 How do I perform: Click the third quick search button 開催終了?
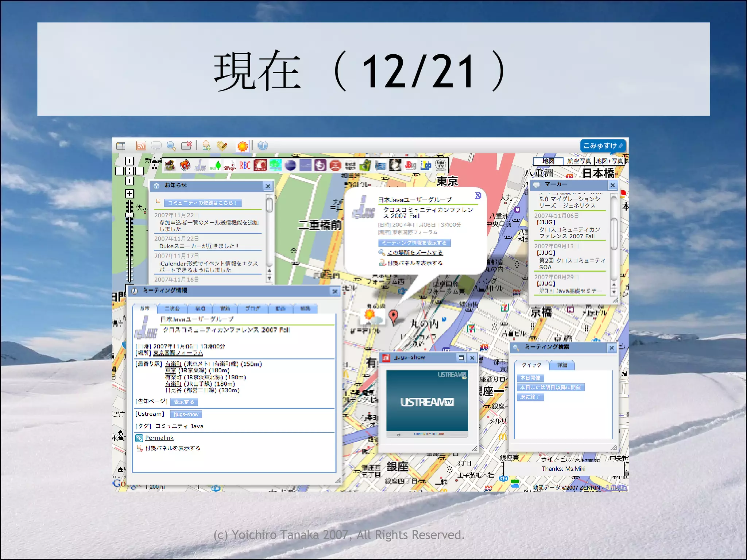530,397
